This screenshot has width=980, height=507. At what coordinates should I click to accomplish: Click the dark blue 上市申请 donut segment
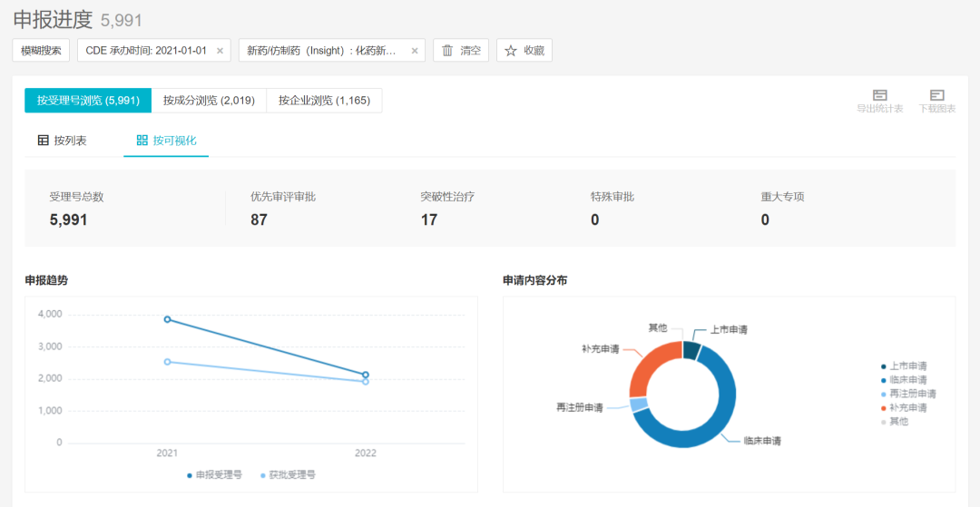point(691,350)
